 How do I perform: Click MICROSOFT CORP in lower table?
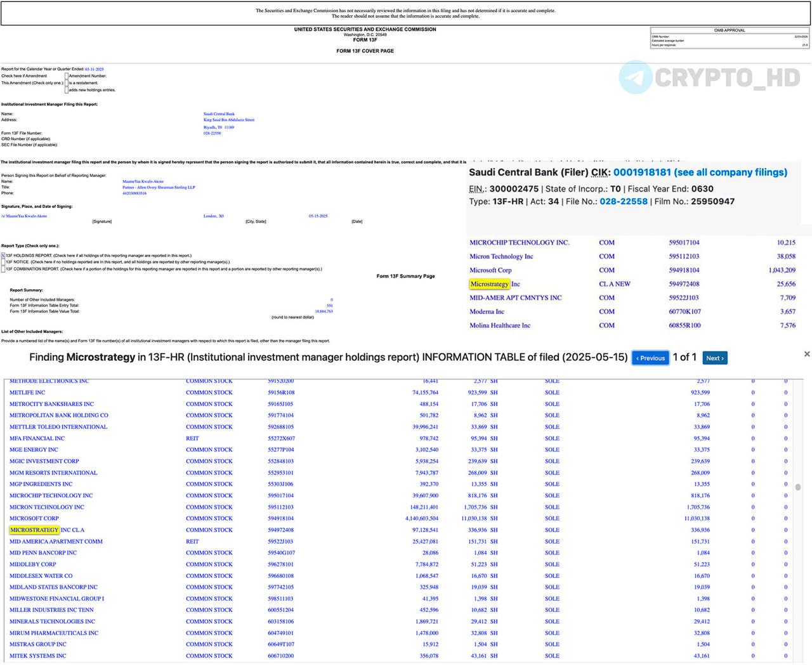pyautogui.click(x=34, y=519)
